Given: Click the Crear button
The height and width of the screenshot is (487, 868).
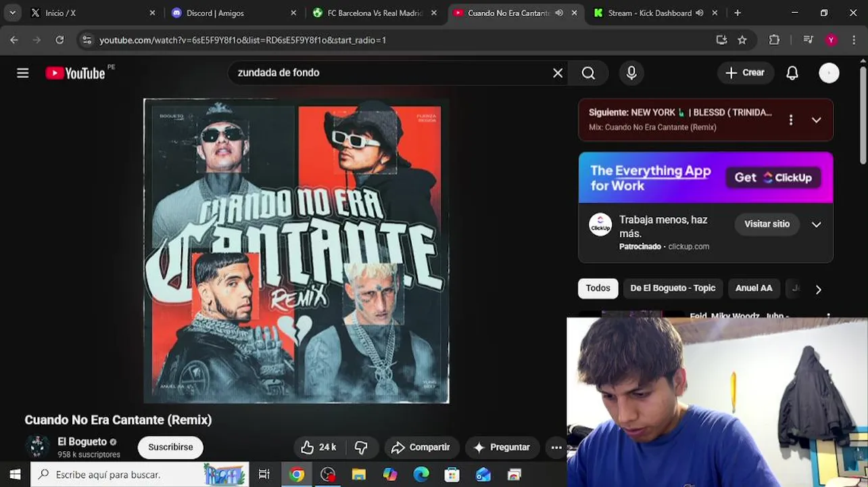Looking at the screenshot, I should point(745,73).
